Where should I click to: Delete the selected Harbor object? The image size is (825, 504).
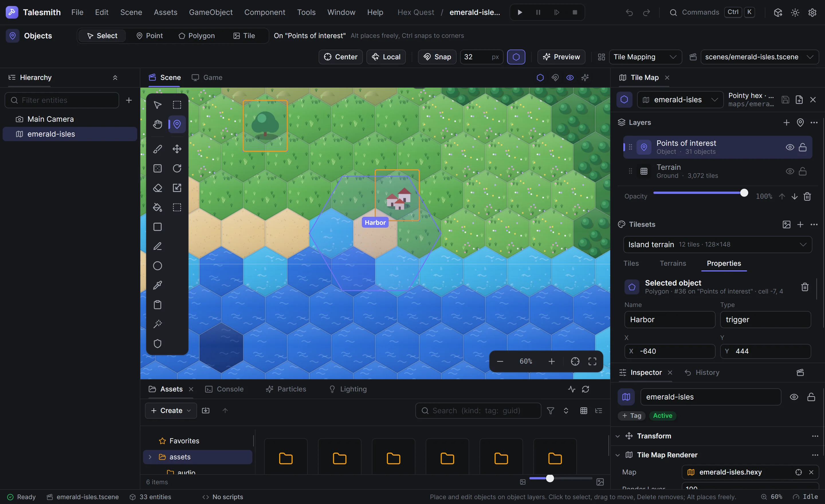pyautogui.click(x=805, y=287)
